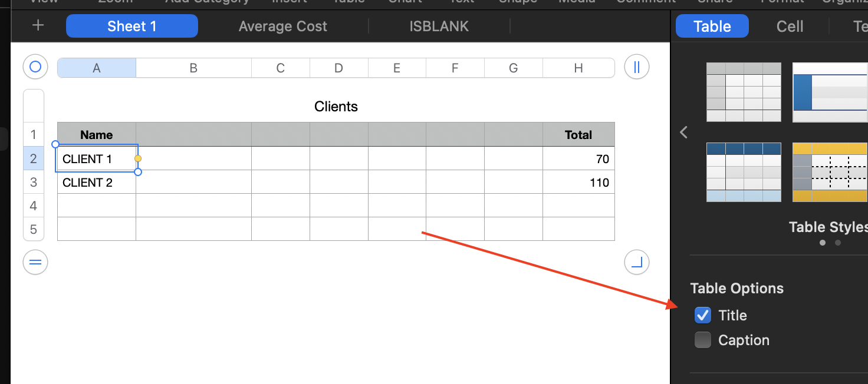Click the table resize corner handle

637,263
